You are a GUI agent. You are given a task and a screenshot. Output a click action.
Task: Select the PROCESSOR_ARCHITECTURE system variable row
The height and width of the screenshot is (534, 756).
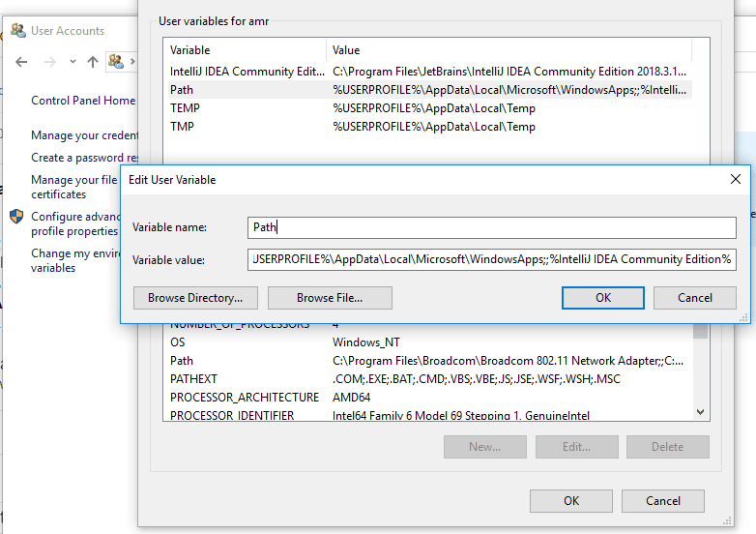click(429, 398)
